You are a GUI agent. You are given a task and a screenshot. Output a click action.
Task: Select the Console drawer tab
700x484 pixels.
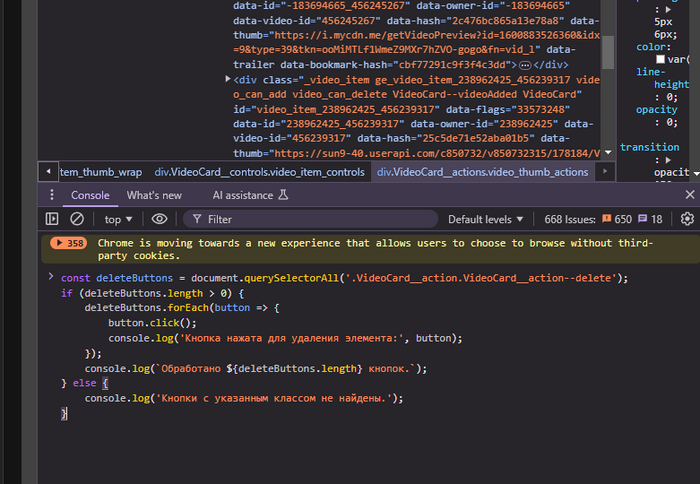coord(90,195)
